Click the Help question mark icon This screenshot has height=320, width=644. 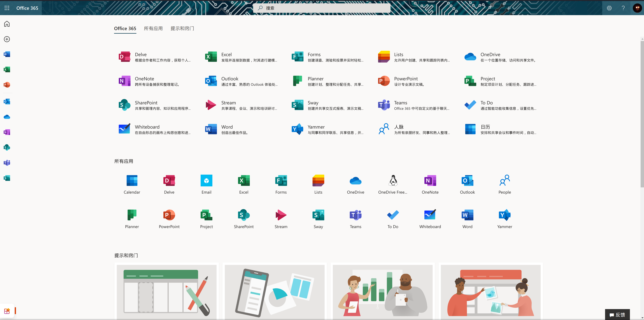[623, 8]
